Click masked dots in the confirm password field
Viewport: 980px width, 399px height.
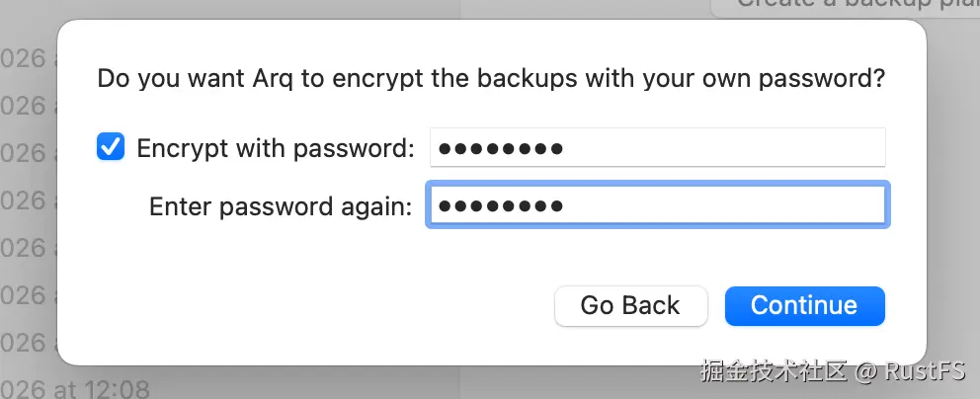(x=501, y=206)
